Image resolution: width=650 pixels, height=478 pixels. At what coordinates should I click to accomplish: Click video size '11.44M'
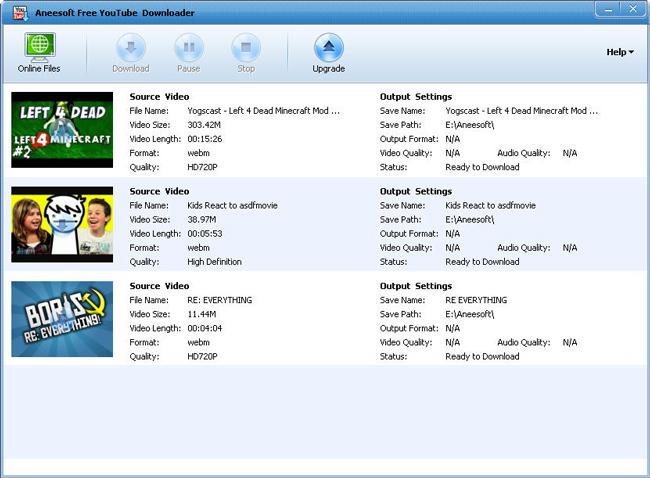[x=201, y=314]
